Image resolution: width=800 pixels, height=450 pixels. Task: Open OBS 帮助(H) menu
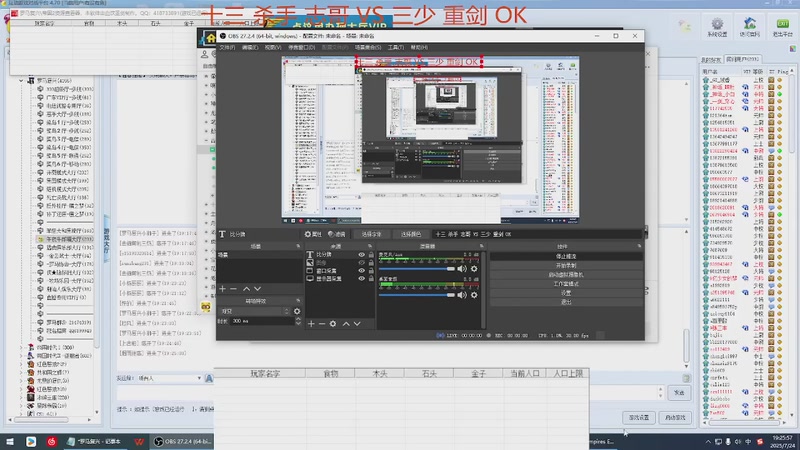(x=419, y=47)
